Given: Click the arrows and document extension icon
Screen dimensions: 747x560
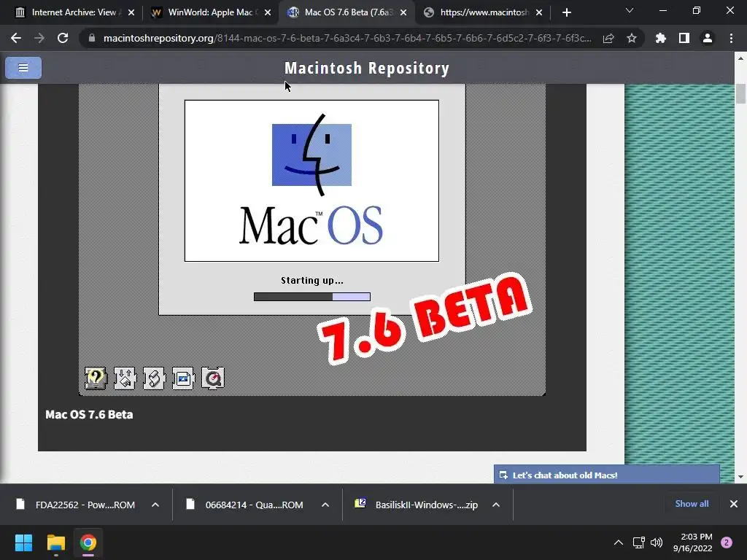Looking at the screenshot, I should pos(125,378).
